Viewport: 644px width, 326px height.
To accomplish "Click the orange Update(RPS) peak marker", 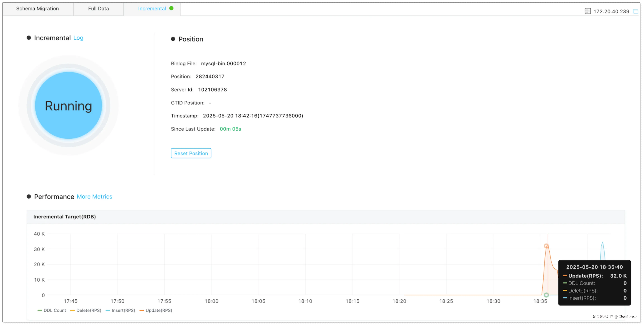I will tap(546, 246).
